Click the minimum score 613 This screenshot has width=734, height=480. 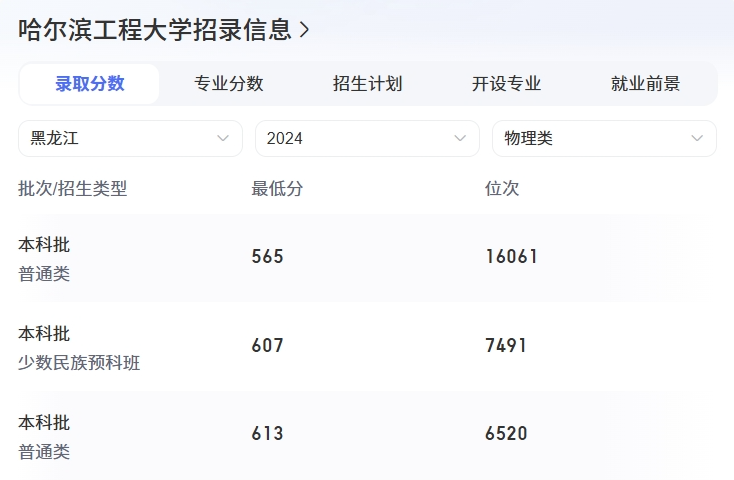(x=268, y=434)
